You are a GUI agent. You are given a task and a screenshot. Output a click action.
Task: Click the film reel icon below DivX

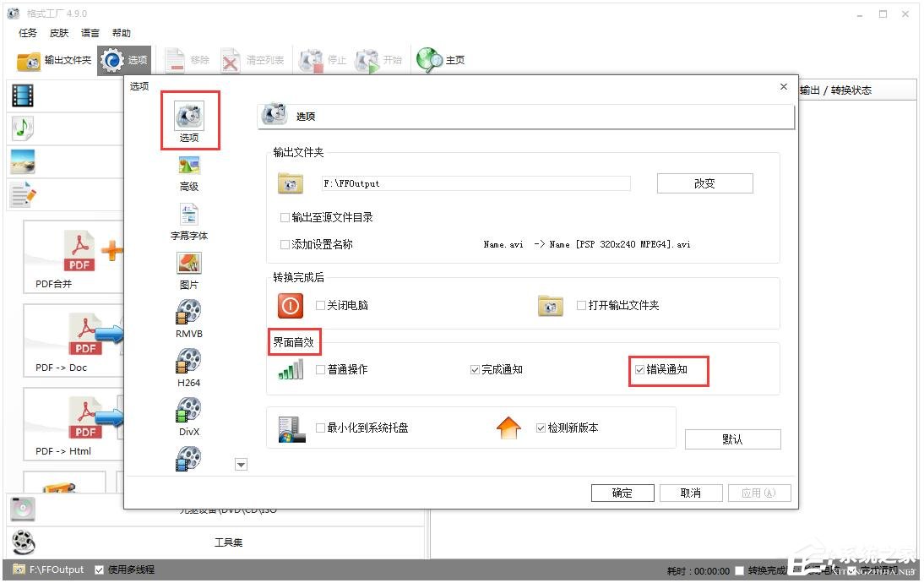pos(188,459)
